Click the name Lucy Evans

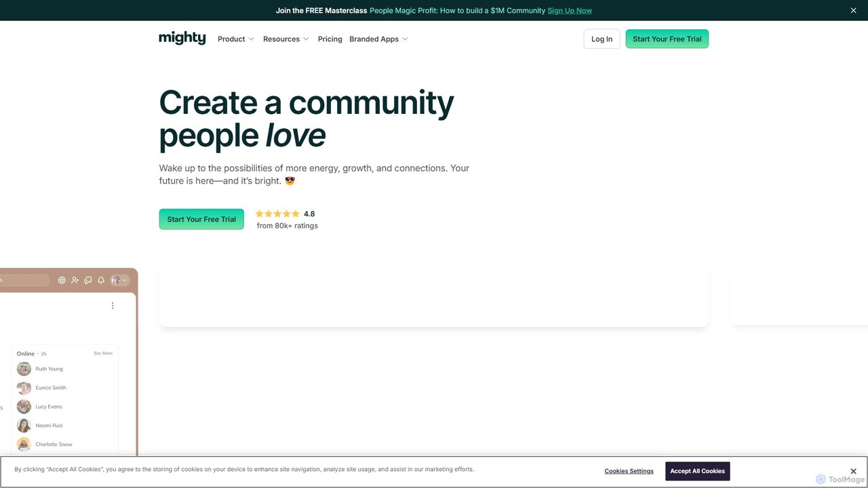click(x=49, y=407)
